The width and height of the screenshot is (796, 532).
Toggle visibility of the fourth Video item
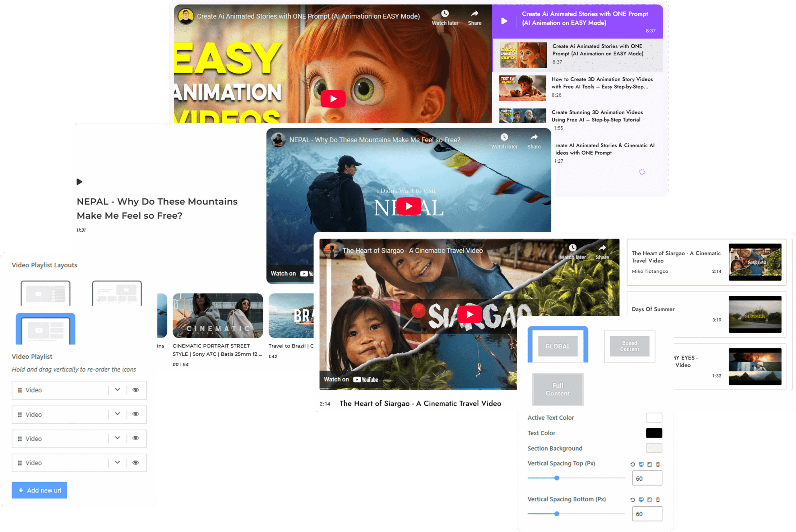click(x=136, y=462)
